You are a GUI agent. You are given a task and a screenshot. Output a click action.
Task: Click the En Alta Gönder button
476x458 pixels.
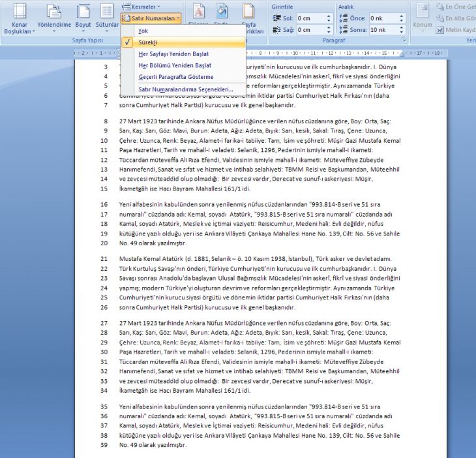455,18
